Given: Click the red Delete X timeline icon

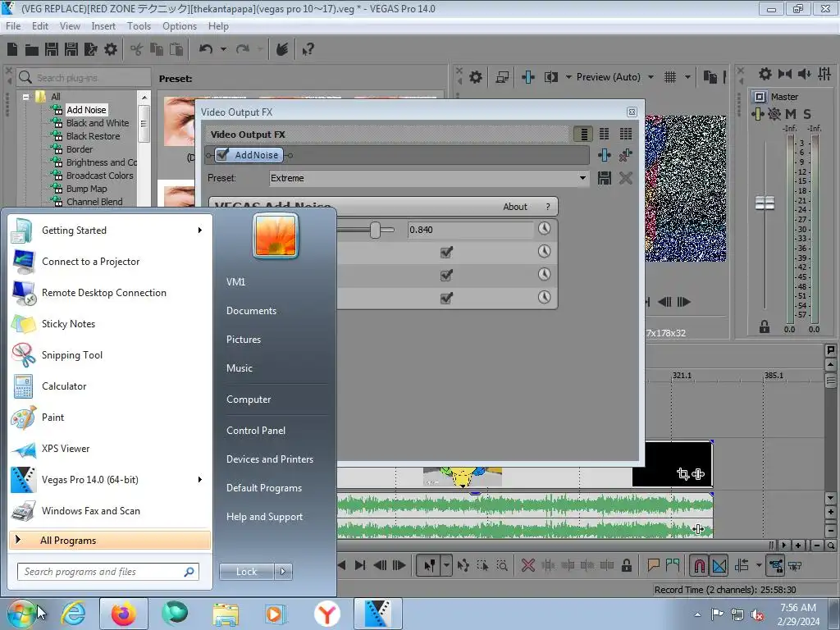Looking at the screenshot, I should coord(527,565).
